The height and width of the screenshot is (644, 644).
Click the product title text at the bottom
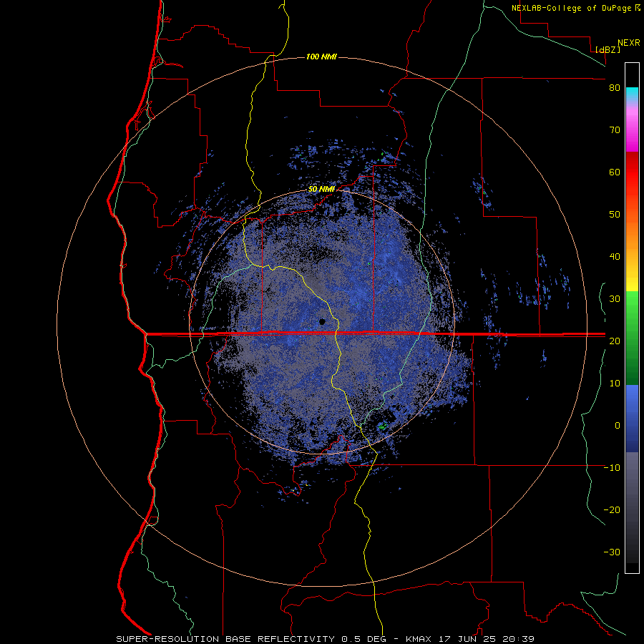click(x=325, y=639)
